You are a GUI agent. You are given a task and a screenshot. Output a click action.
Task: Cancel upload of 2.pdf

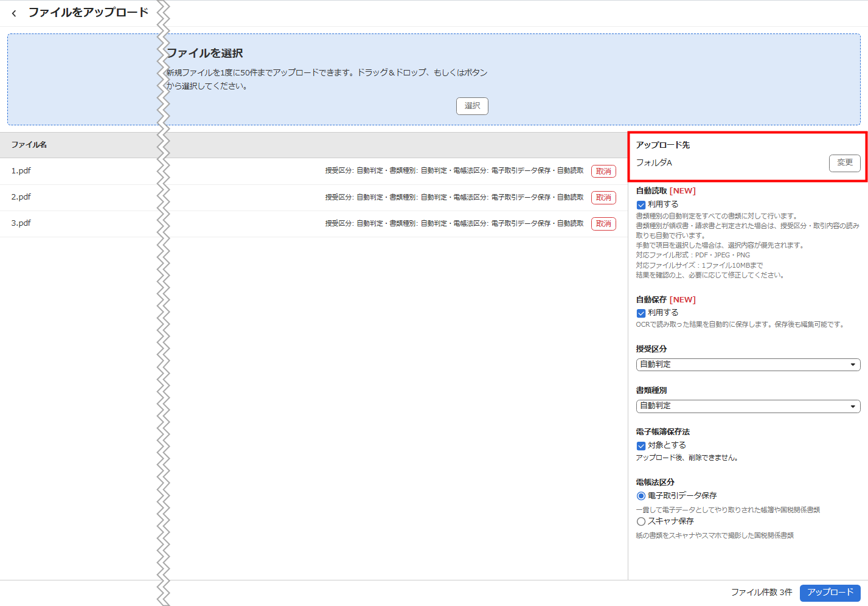[603, 198]
